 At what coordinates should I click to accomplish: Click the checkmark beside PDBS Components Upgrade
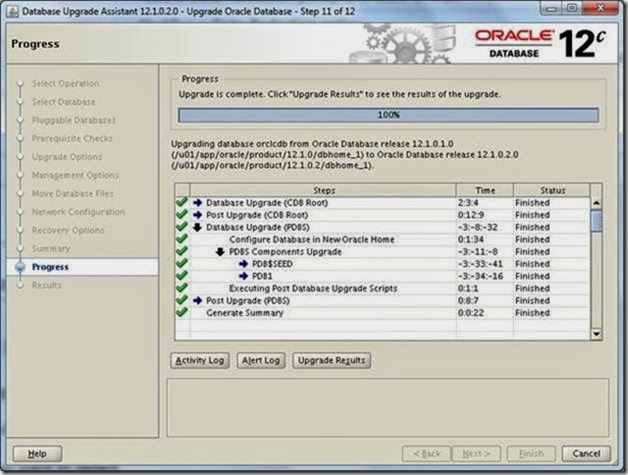point(182,251)
